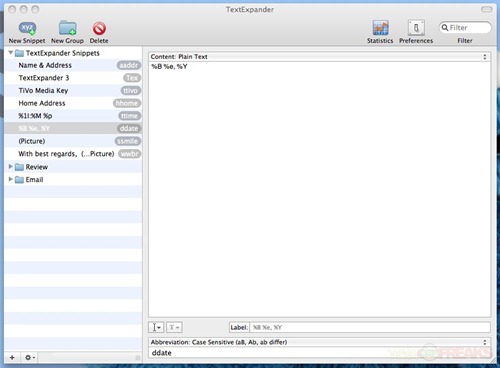Select the Name & Address snippet
Viewport: 500px width, 368px height.
pos(73,65)
